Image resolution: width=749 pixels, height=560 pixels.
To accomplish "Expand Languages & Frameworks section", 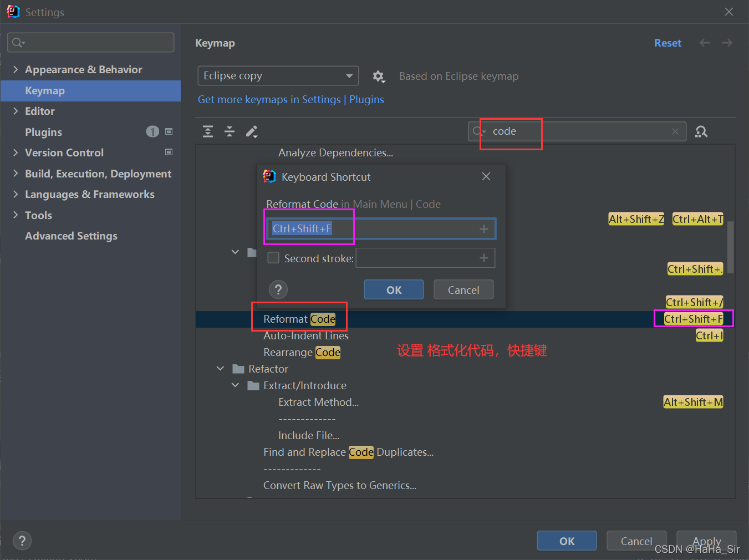I will tap(16, 194).
